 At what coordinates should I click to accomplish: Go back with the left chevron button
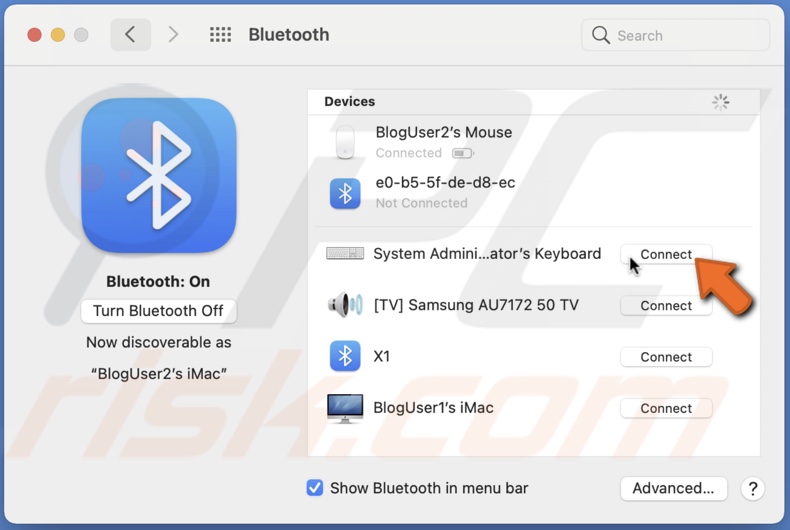(130, 35)
